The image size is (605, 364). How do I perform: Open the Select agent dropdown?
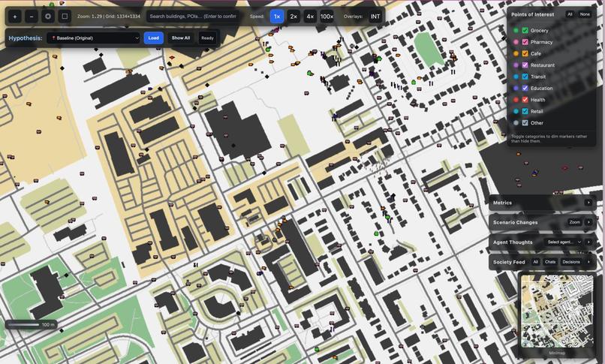click(x=564, y=242)
